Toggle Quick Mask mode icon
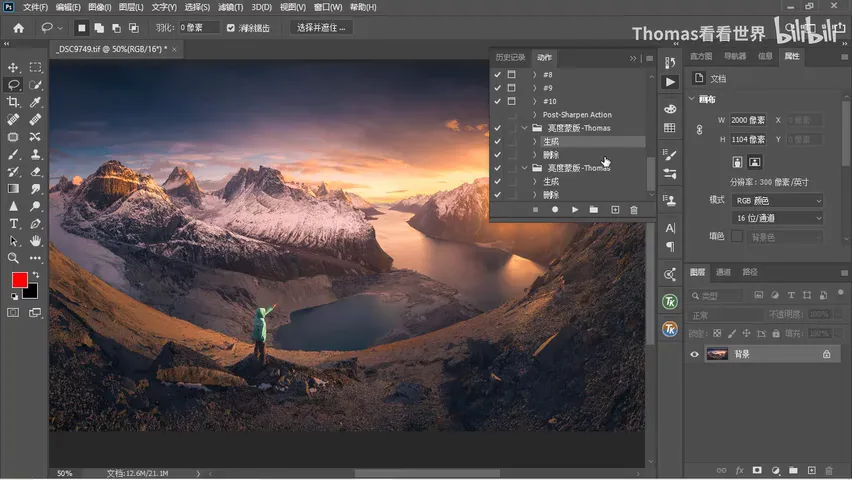This screenshot has height=480, width=852. coord(13,313)
